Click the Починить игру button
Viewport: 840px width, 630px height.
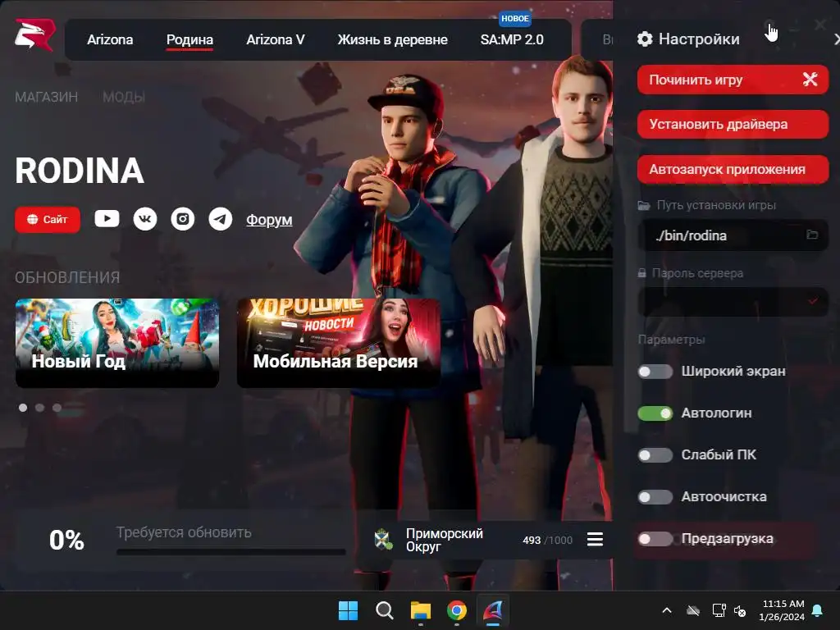pyautogui.click(x=733, y=80)
